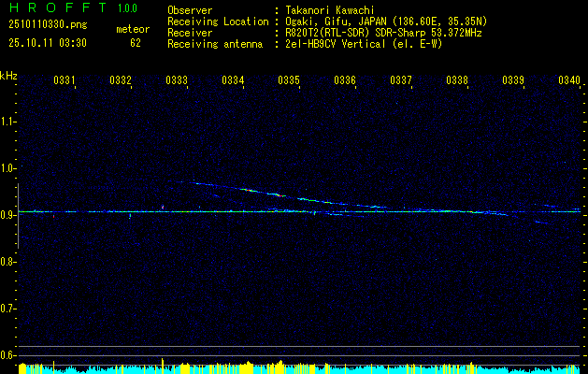Click the 0331 time axis marker
This screenshot has height=374, width=588.
click(x=65, y=80)
